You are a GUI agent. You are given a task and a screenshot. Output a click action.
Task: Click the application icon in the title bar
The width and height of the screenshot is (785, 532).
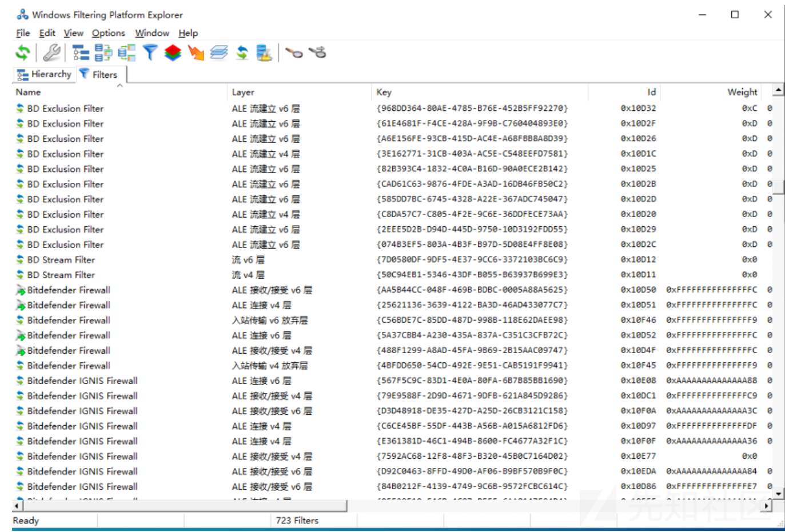[22, 14]
